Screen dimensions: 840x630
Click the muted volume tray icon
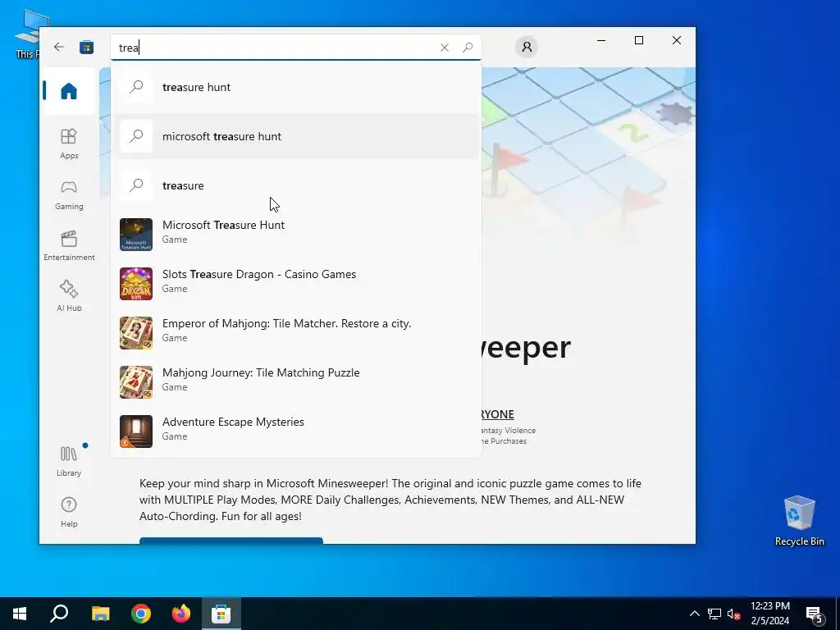[734, 614]
